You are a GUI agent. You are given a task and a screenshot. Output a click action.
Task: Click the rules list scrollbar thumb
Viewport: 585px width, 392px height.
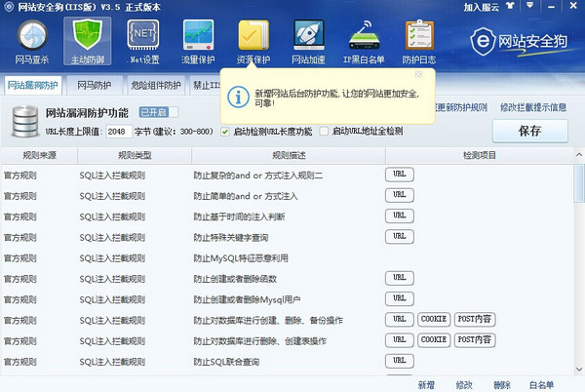click(x=579, y=182)
